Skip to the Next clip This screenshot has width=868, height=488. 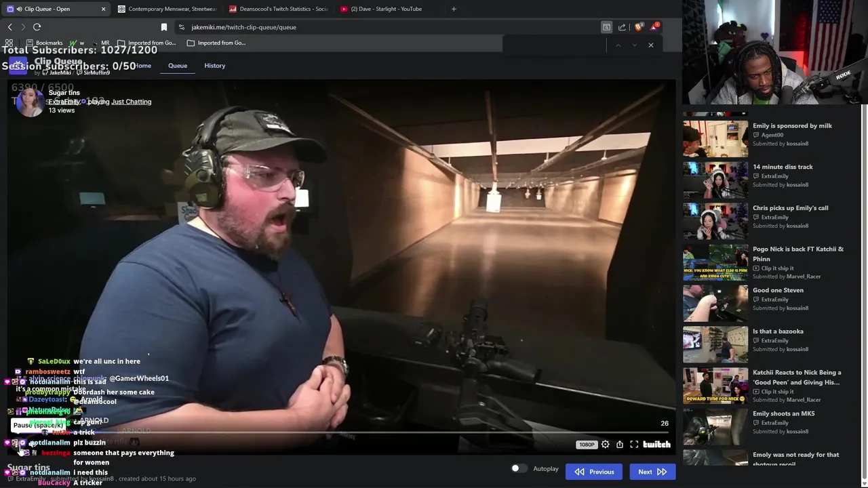click(652, 472)
